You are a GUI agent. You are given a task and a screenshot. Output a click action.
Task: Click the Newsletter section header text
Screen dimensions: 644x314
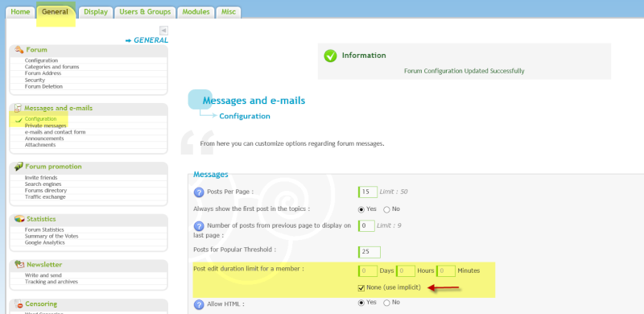point(44,264)
